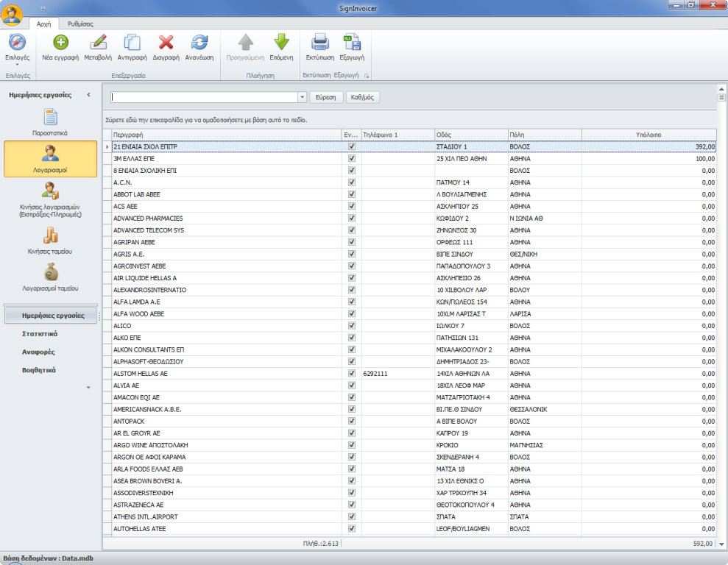
Task: Toggle checkbox for ALSTOM HELLAS AE
Action: pyautogui.click(x=351, y=374)
